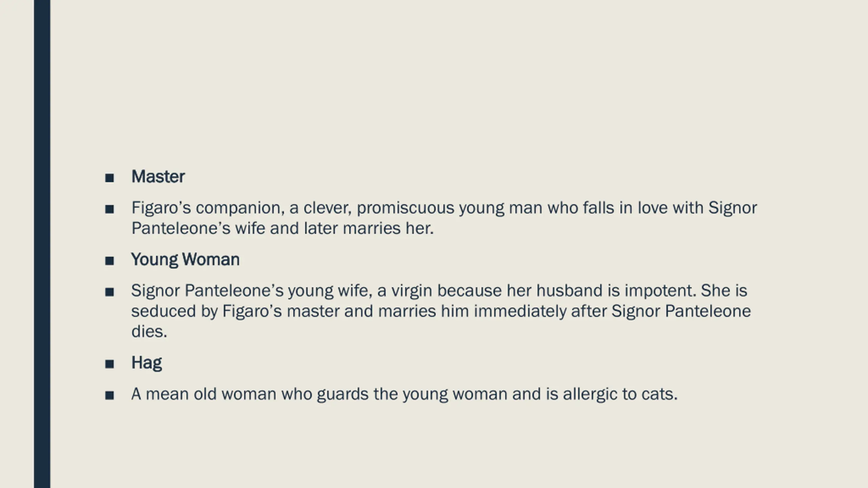Click the bullet beside A mean old woman
Image resolution: width=868 pixels, height=488 pixels.
tap(109, 395)
